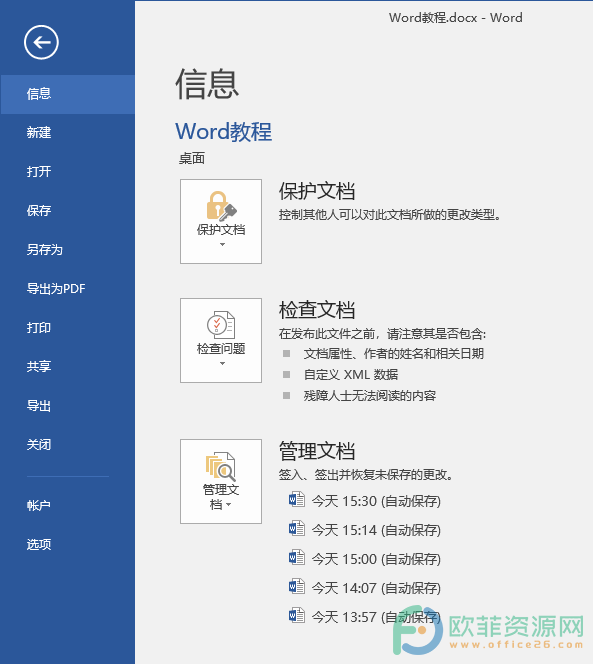Select 信息 in the sidebar
The image size is (593, 664).
(68, 94)
